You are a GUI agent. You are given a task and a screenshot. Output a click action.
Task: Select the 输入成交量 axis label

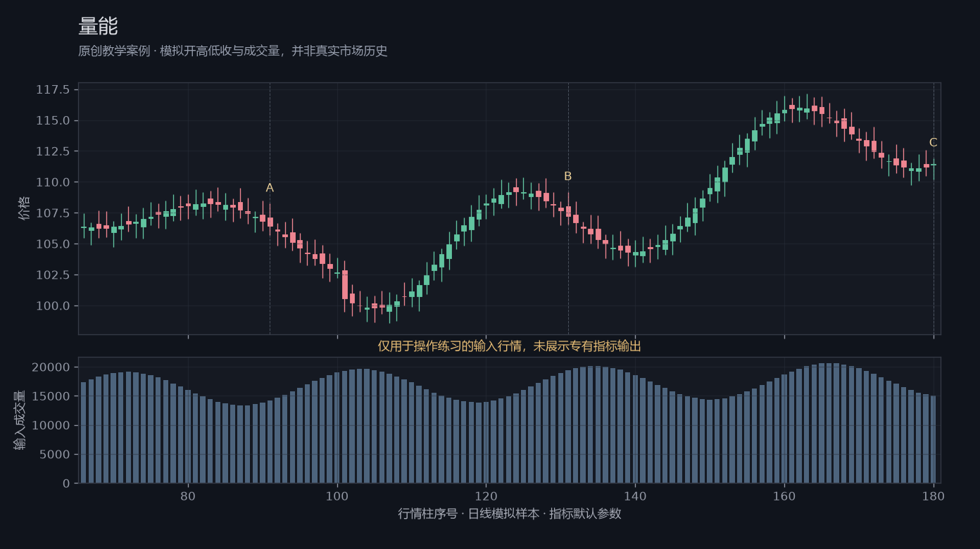tap(20, 420)
